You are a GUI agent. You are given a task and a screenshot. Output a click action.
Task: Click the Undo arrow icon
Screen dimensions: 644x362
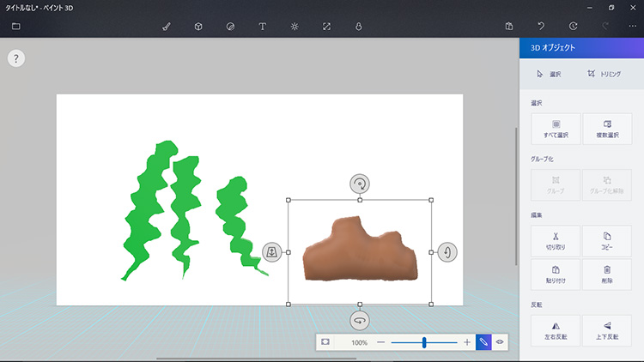(x=541, y=26)
